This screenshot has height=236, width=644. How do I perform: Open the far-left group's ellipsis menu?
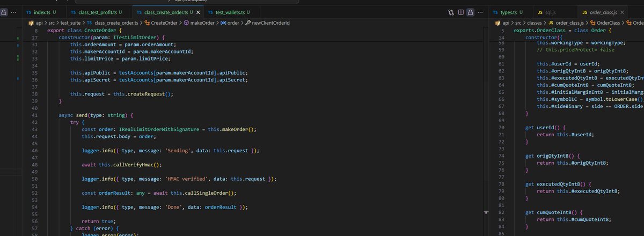tap(12, 12)
